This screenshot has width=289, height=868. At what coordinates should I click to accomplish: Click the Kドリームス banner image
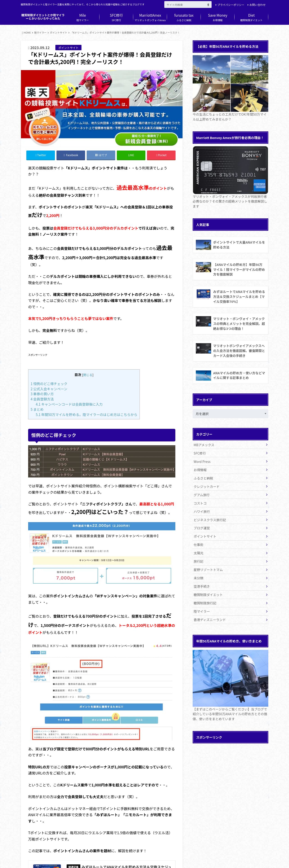102,108
